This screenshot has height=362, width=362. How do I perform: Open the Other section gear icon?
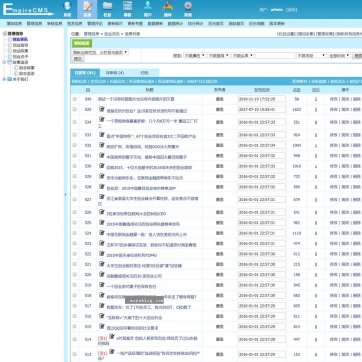coord(188,6)
